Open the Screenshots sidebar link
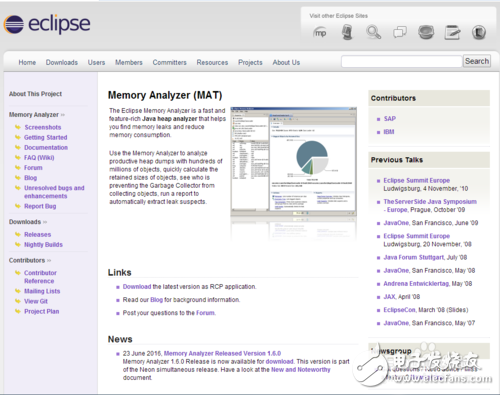Screen dimensions: 500x395 (43, 127)
